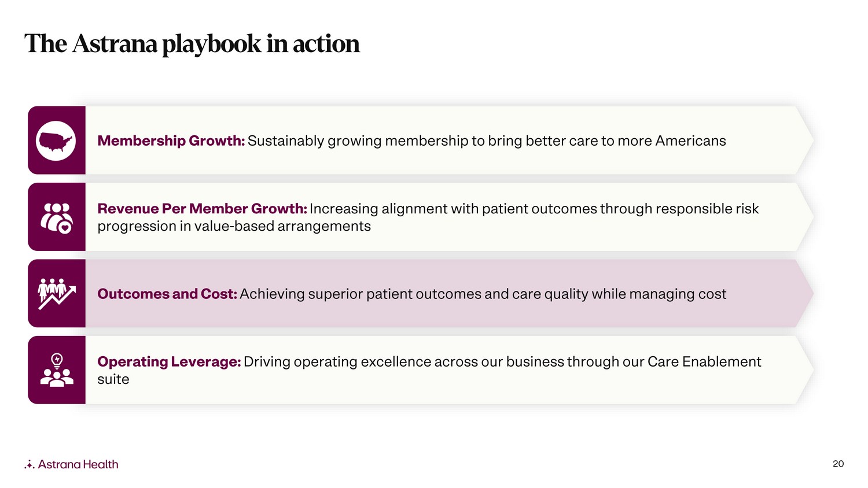The height and width of the screenshot is (488, 868).
Task: Click arrow tip of Operating Leverage banner
Action: (806, 370)
